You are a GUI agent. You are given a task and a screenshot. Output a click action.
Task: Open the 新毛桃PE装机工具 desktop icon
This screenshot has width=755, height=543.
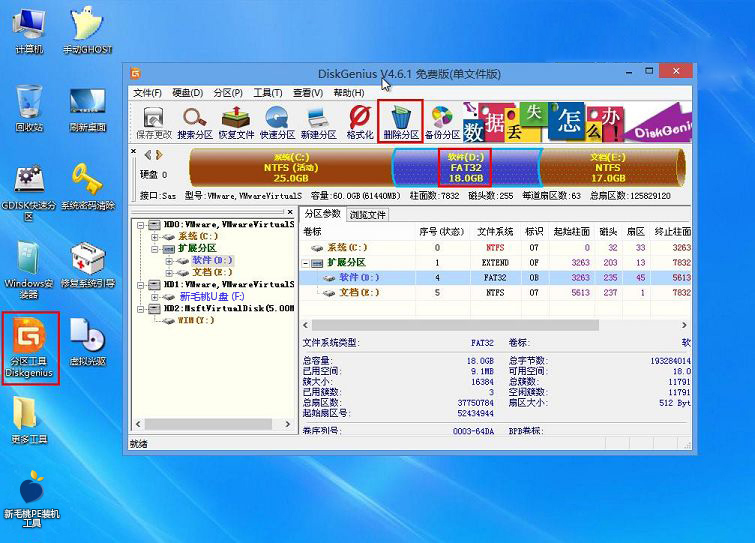pyautogui.click(x=32, y=499)
